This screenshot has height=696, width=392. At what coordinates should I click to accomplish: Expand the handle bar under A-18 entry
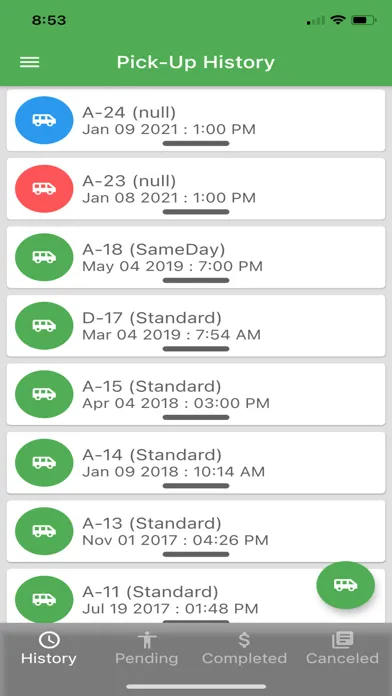coord(196,280)
